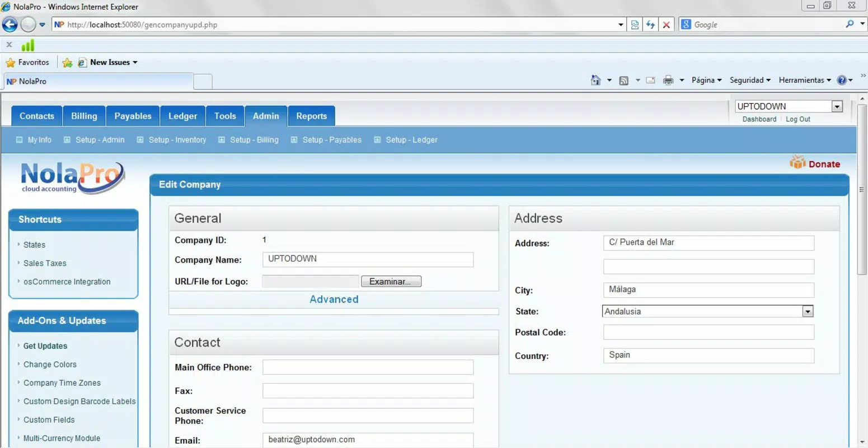Image resolution: width=868 pixels, height=448 pixels.
Task: Open the States shortcut
Action: [34, 245]
